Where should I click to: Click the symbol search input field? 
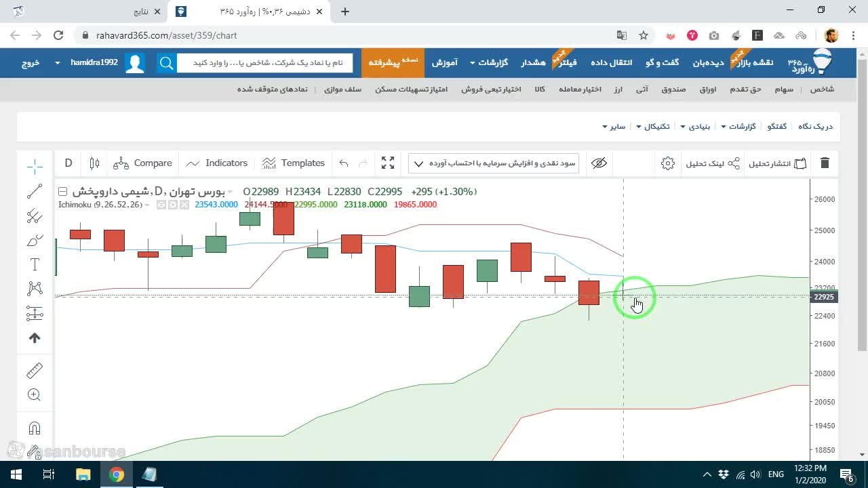coord(264,63)
